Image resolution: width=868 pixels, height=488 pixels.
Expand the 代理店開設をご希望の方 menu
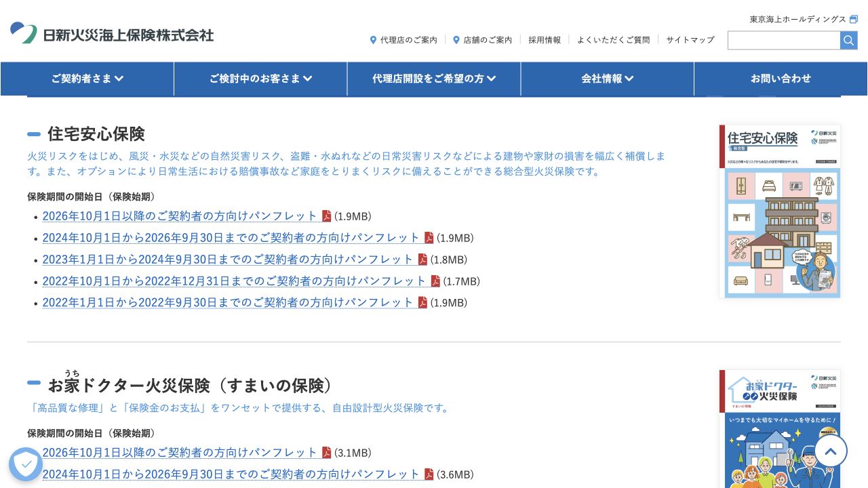click(x=434, y=79)
